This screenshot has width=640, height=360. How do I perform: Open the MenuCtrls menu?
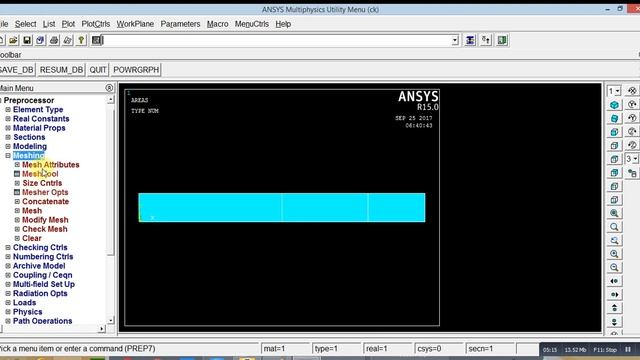tap(251, 24)
